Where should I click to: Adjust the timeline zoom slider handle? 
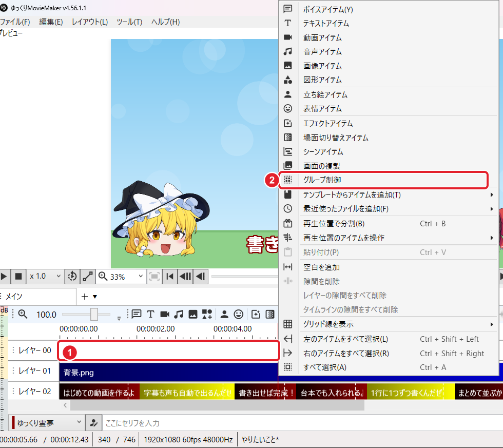pos(94,314)
